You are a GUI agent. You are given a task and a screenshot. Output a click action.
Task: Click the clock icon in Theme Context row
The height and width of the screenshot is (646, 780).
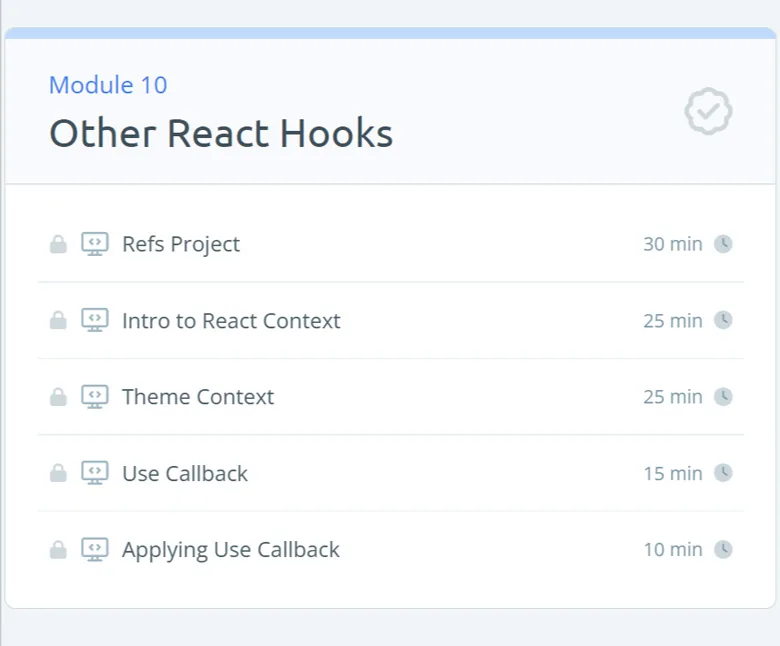[723, 397]
